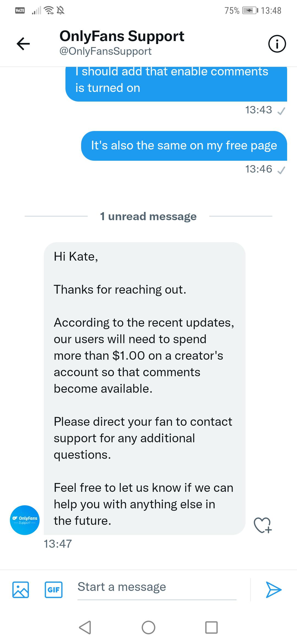This screenshot has height=644, width=297.
Task: Tap the "It's also the same" sent message
Action: tap(184, 146)
